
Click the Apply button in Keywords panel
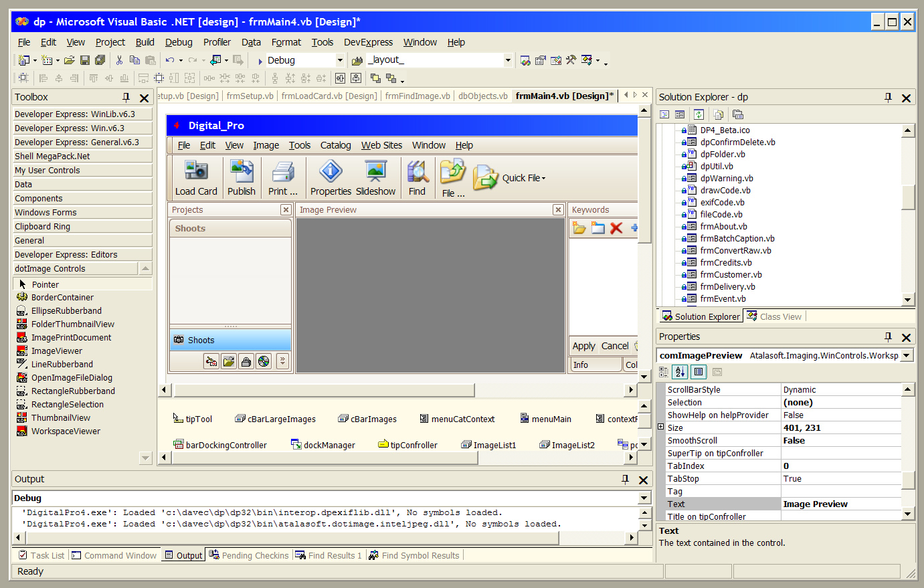tap(583, 346)
